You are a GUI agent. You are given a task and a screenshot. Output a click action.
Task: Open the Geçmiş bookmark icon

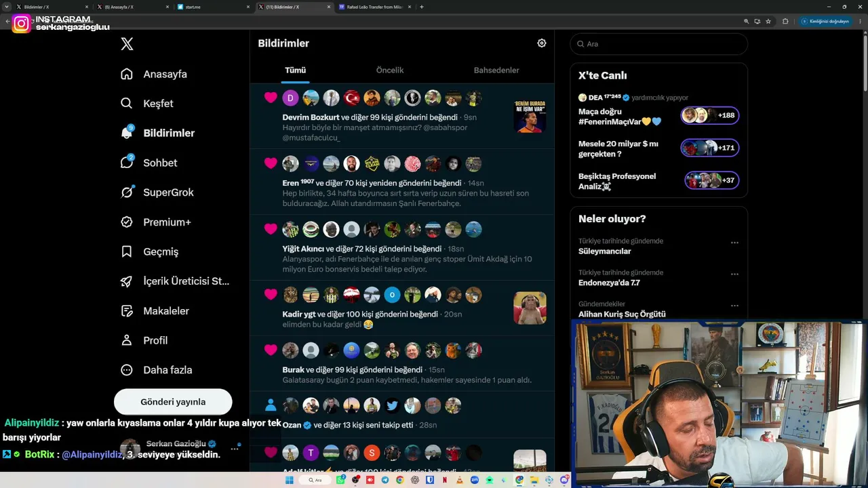(x=127, y=251)
